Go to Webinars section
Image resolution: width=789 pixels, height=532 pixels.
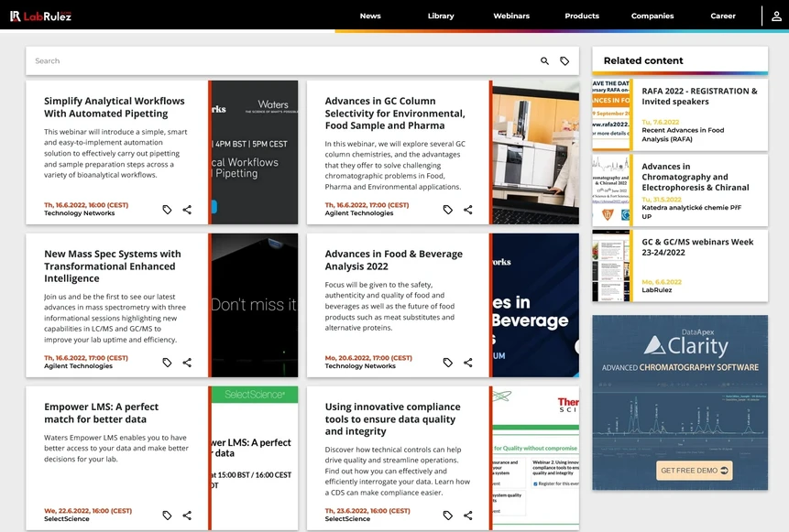pos(511,16)
